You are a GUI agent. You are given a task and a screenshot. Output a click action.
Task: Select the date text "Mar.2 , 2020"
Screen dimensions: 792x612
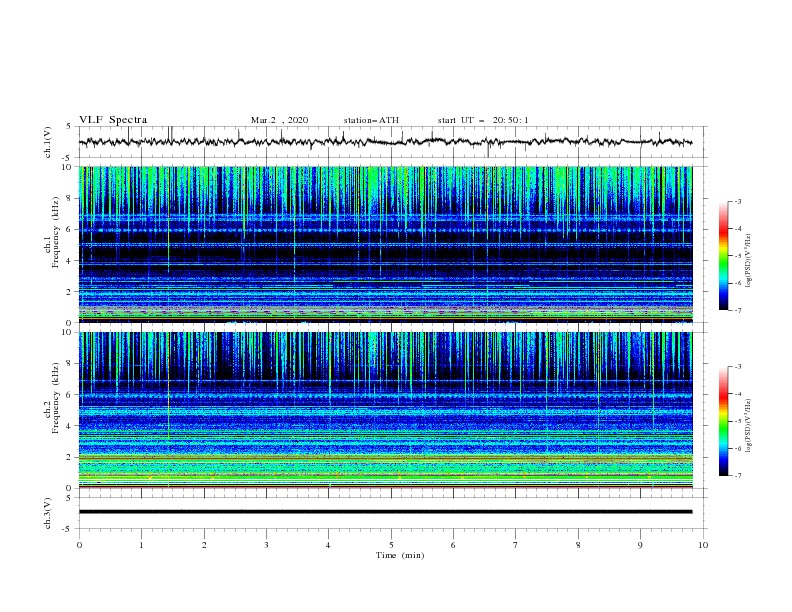click(279, 120)
